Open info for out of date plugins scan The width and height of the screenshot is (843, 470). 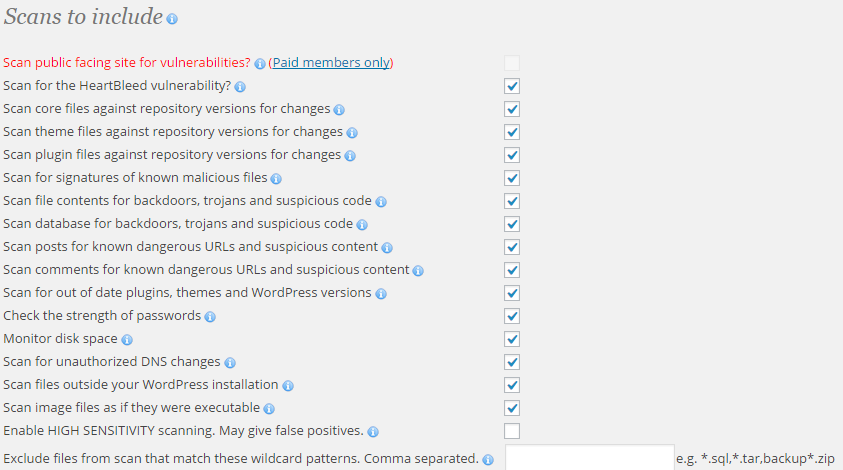tap(381, 294)
